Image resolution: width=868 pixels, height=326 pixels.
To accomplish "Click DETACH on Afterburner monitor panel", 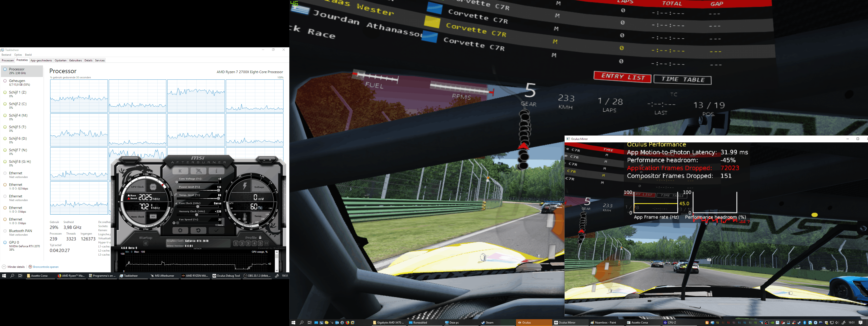I will (x=198, y=249).
